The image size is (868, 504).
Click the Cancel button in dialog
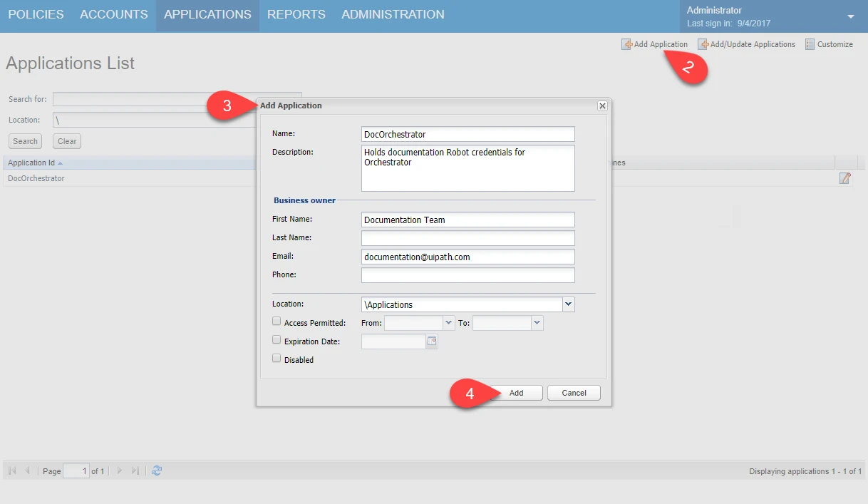click(x=574, y=393)
